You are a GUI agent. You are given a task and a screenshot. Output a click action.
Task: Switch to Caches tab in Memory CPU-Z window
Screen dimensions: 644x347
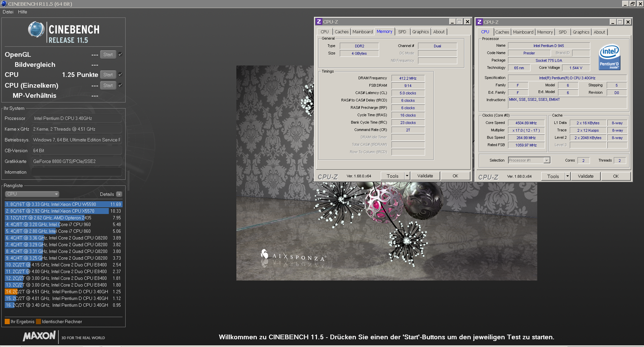[x=342, y=32]
